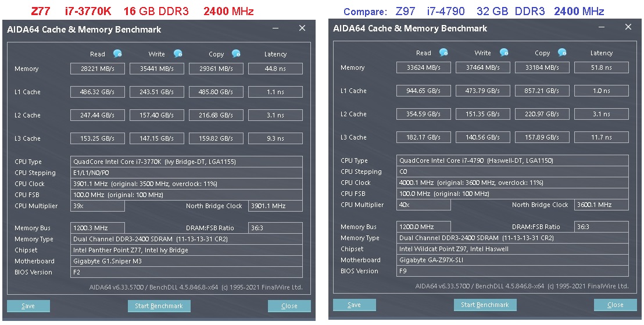Select L1 Cache Read 486.32 GB/s

[x=98, y=92]
